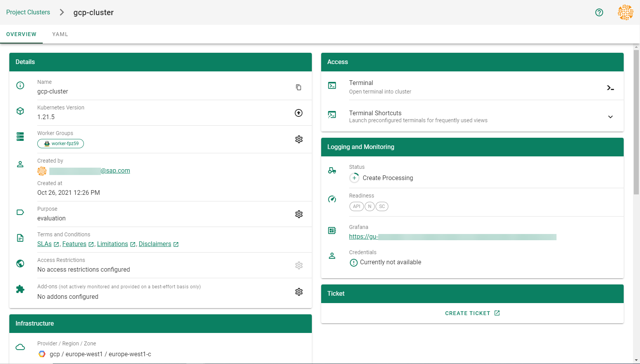Click the worker-fpz59 worker group chip

(x=61, y=144)
